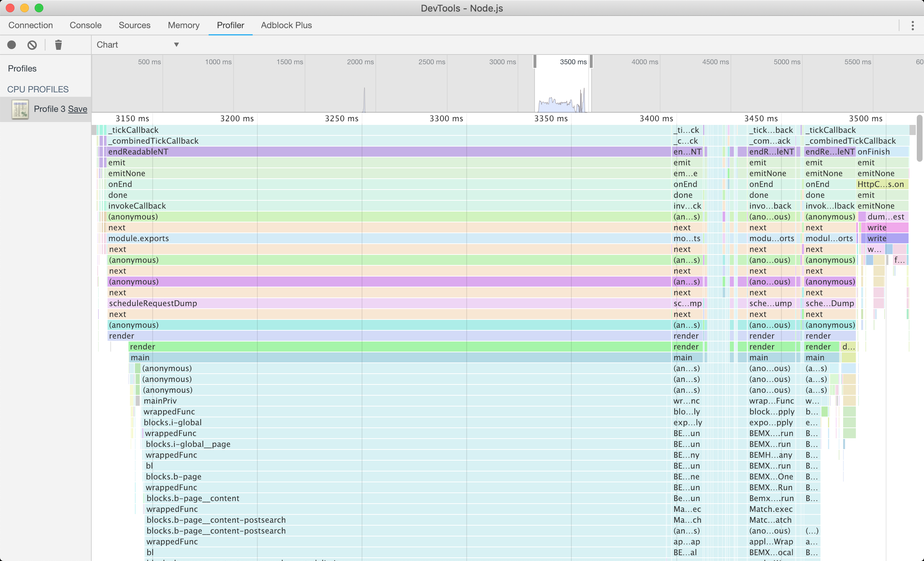Screen dimensions: 924x561
Task: Select blocks.i-global__page flame bar
Action: [407, 444]
